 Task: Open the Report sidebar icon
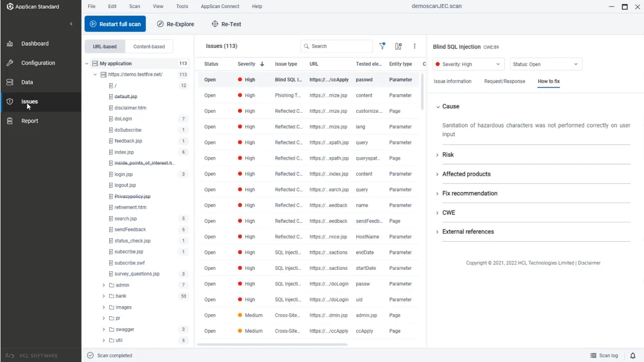click(x=29, y=120)
